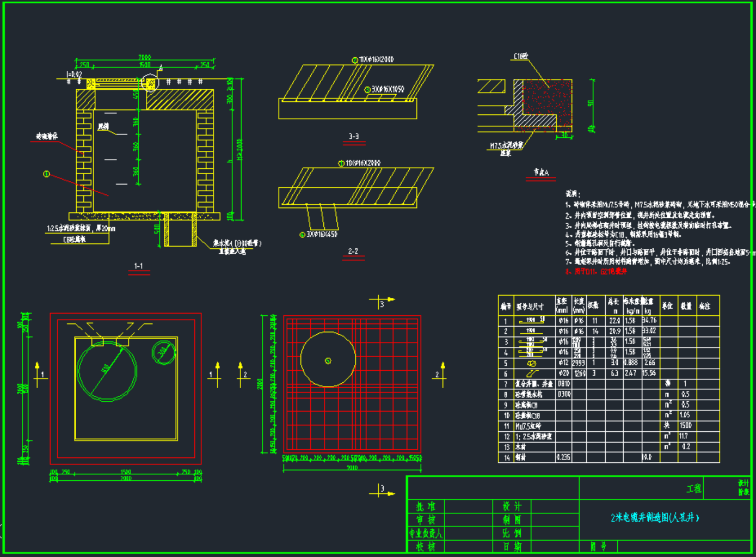Click the 批准 cell in title block
Viewport: 756px width, 557px height.
click(x=425, y=507)
